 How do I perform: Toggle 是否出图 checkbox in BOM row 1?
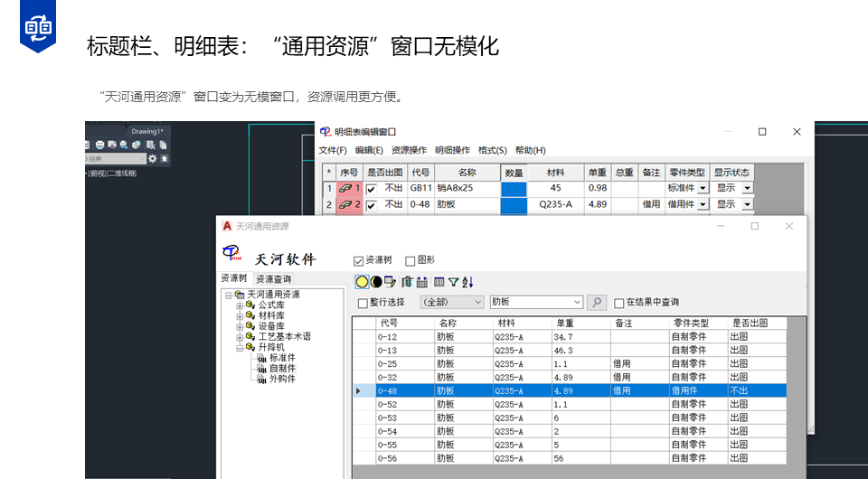pos(372,189)
